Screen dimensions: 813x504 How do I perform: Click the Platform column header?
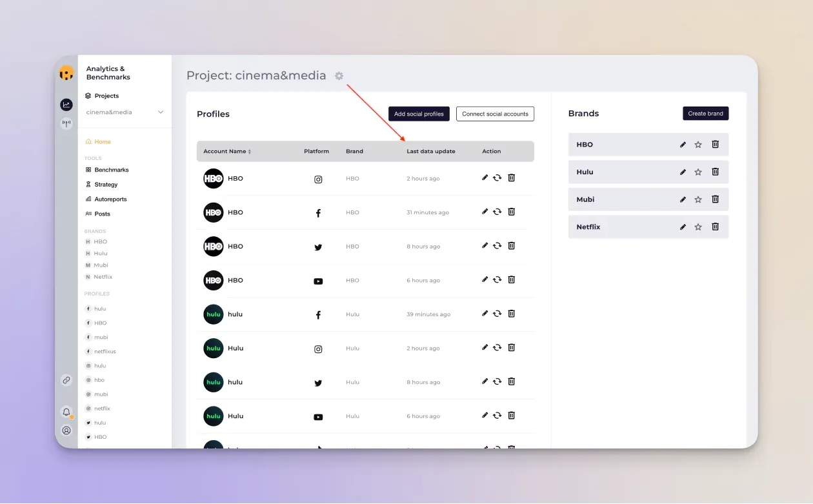(x=317, y=152)
